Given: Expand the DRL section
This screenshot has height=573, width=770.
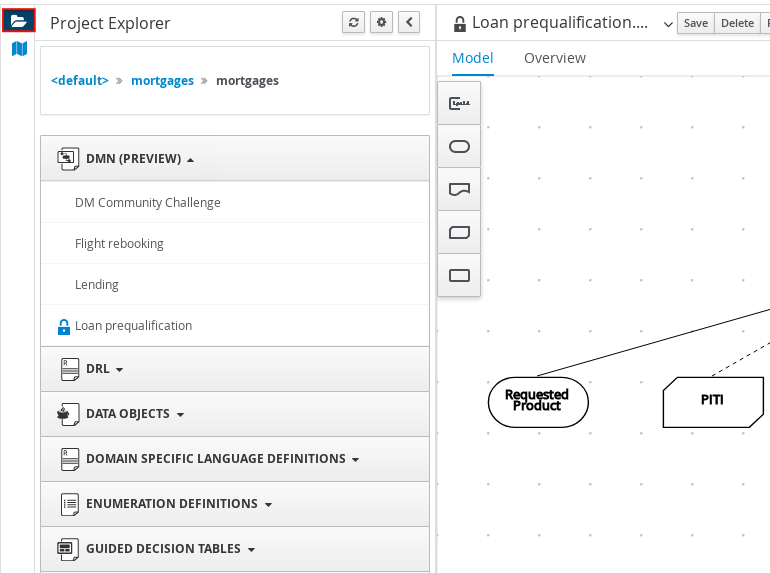Looking at the screenshot, I should coord(105,369).
